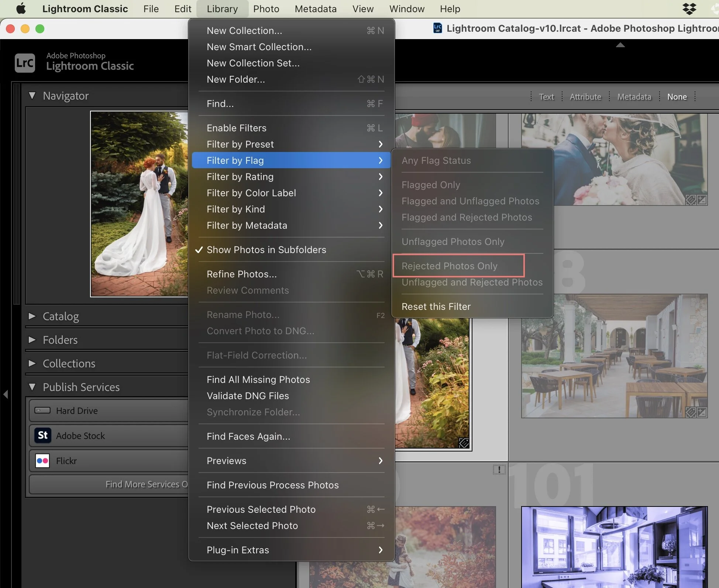Click the top panel hide arrow
This screenshot has height=588, width=719.
pos(620,45)
